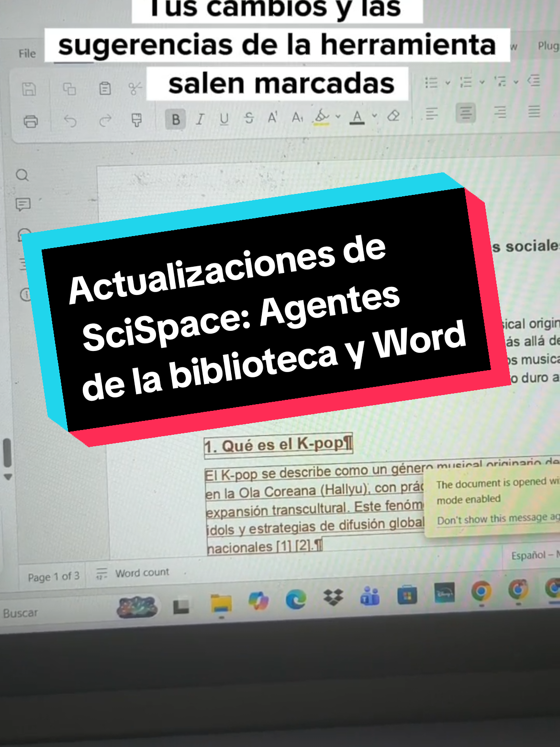560x747 pixels.
Task: Align text center
Action: 466,113
